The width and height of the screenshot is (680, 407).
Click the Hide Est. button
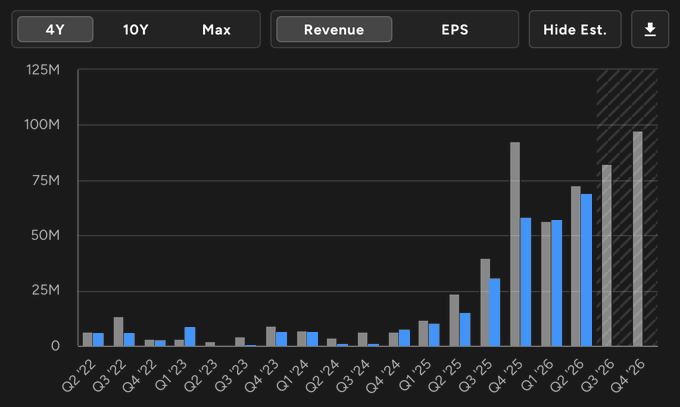click(x=575, y=30)
